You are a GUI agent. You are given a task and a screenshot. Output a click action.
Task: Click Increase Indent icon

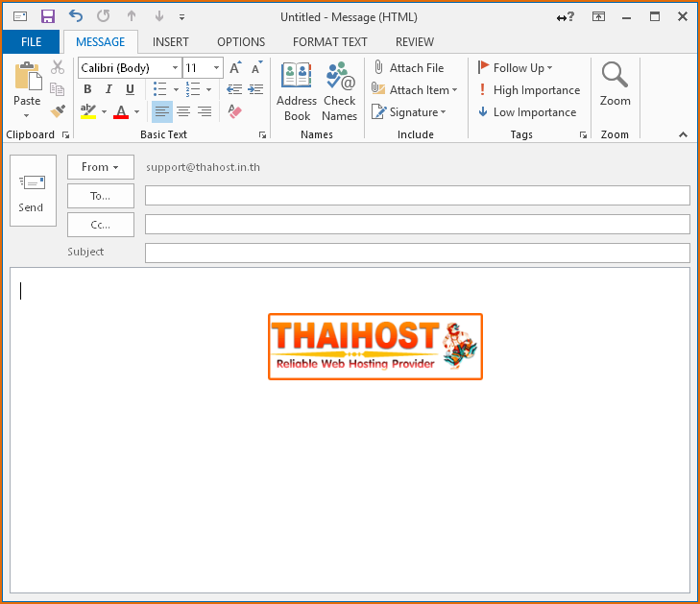pyautogui.click(x=255, y=89)
